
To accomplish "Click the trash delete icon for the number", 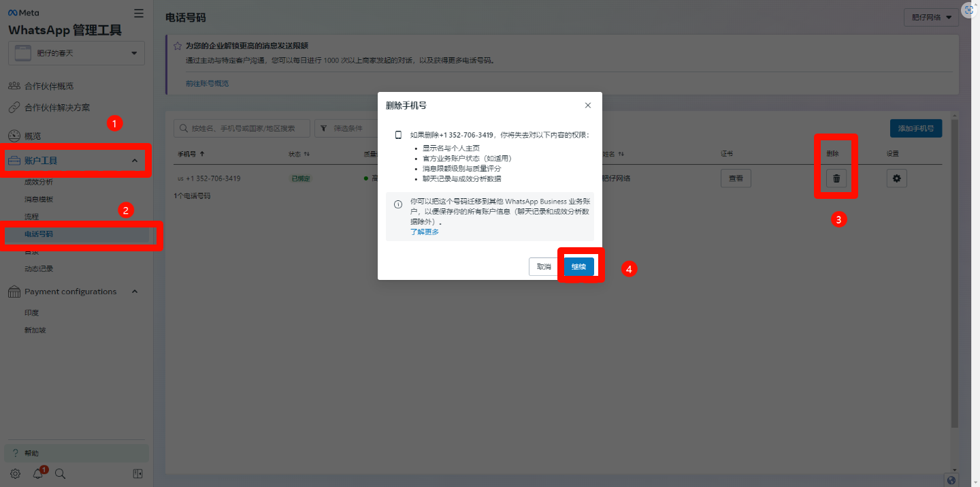I will click(x=836, y=178).
